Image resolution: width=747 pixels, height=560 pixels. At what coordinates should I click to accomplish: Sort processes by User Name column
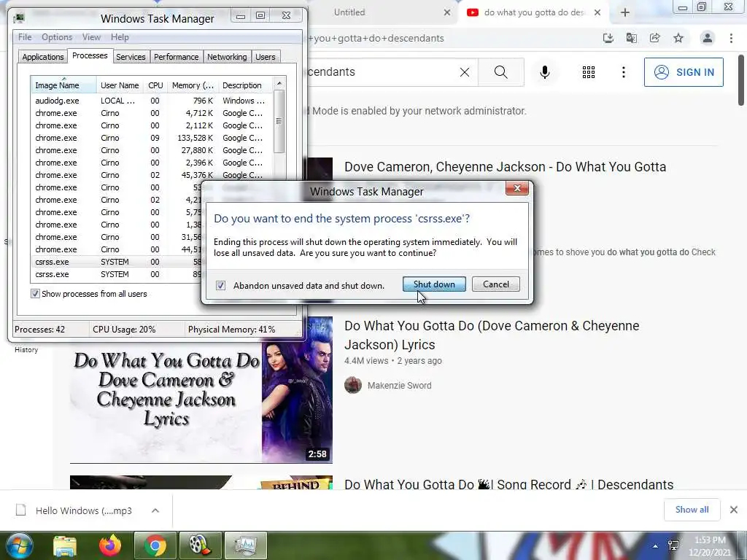[120, 85]
